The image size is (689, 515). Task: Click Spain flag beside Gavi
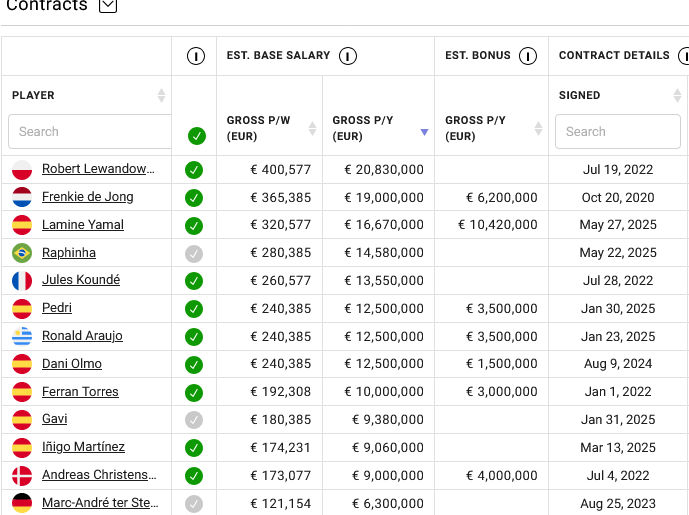(22, 420)
